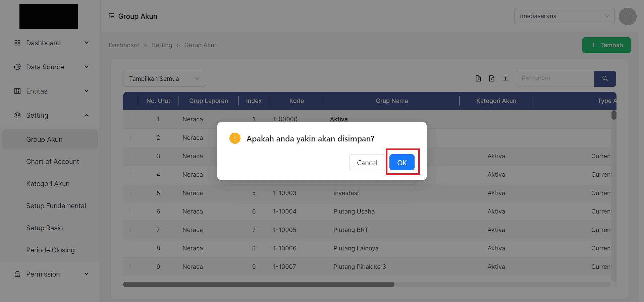Collapse the sidebar using the hamburger icon

pos(111,15)
